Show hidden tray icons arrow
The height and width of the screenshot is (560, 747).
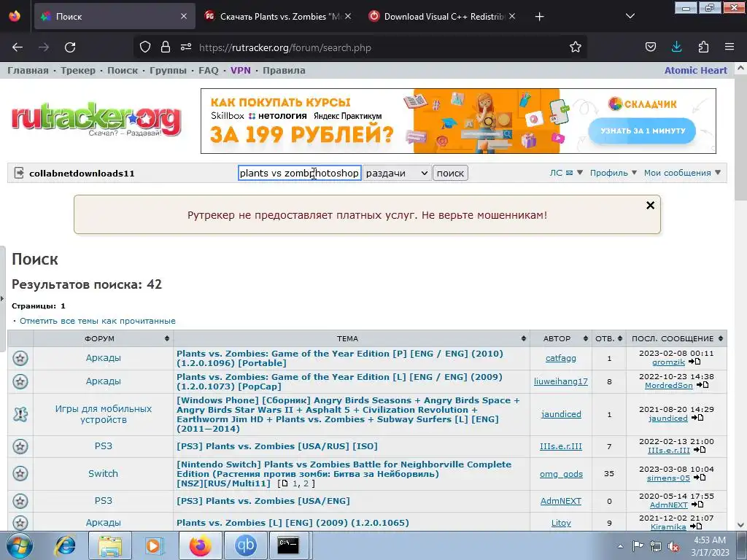pos(620,546)
